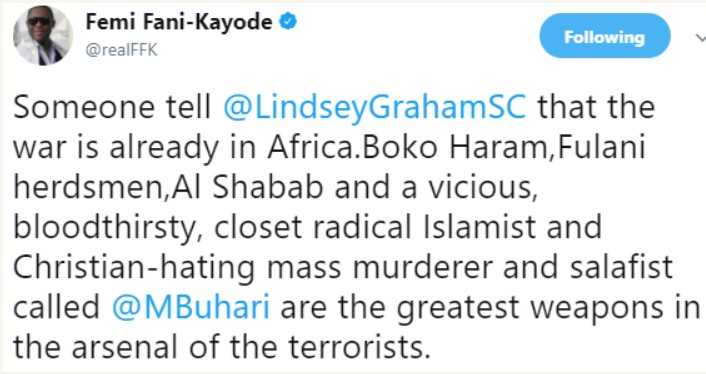Open the @LindseyGrahamSC mention
This screenshot has width=706, height=374.
click(375, 108)
